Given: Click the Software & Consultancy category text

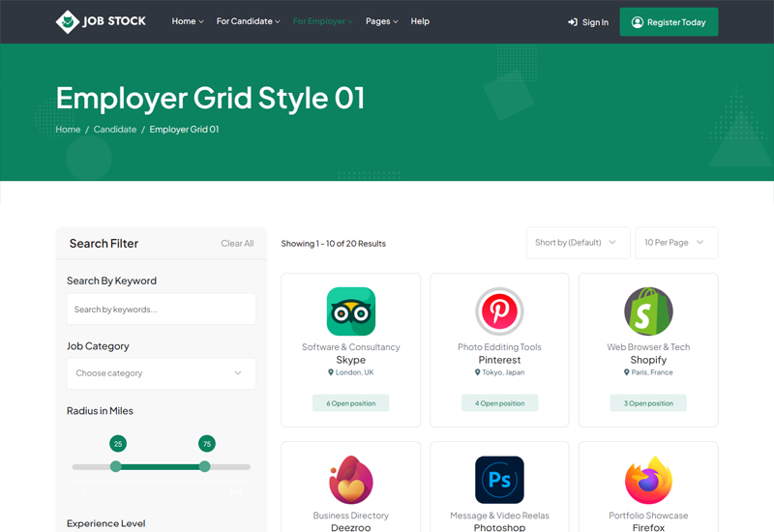Looking at the screenshot, I should point(351,347).
